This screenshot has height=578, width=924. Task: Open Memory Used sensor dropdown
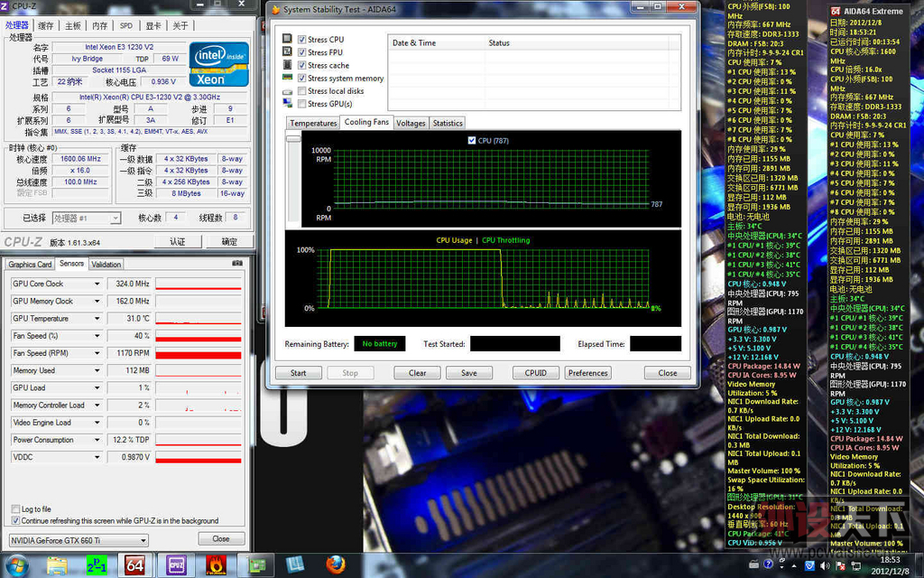coord(97,370)
